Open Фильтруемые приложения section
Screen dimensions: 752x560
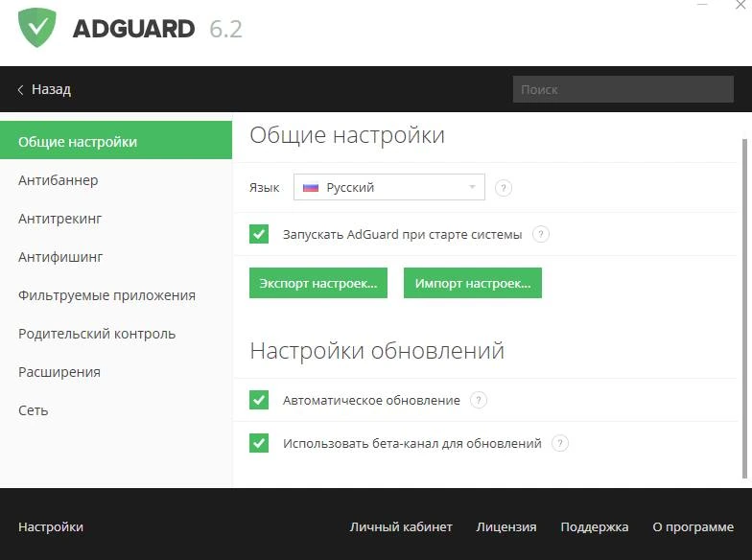tap(107, 295)
